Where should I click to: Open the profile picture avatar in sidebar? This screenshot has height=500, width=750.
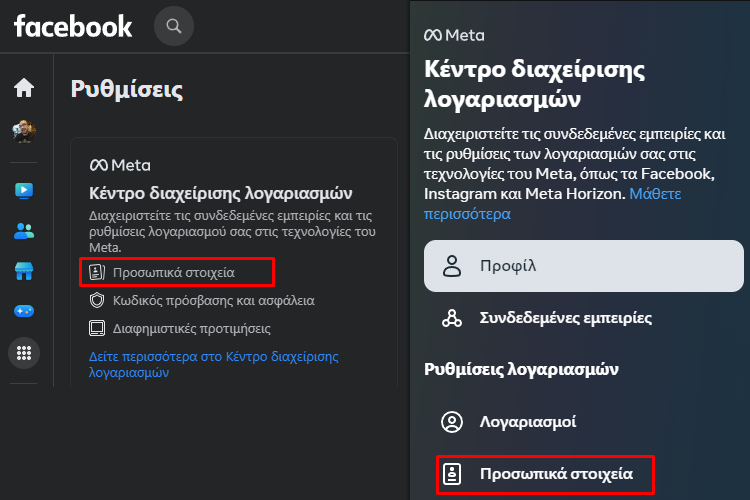point(24,132)
